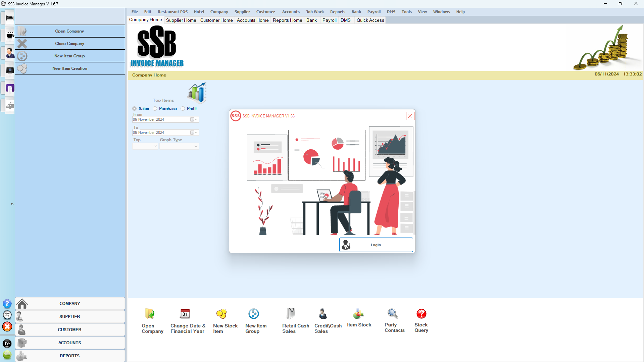
Task: Open Company shortcut icon in bottom bar
Action: [x=150, y=314]
